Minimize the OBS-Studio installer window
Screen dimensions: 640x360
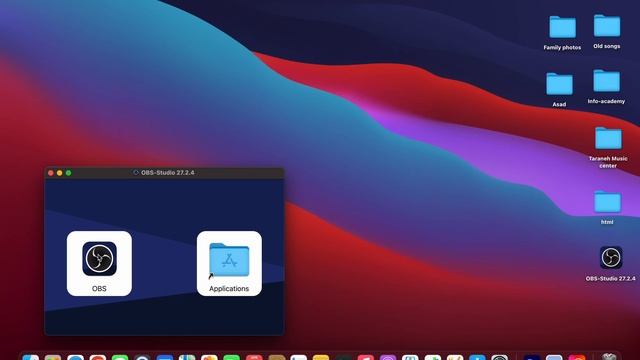pos(60,173)
